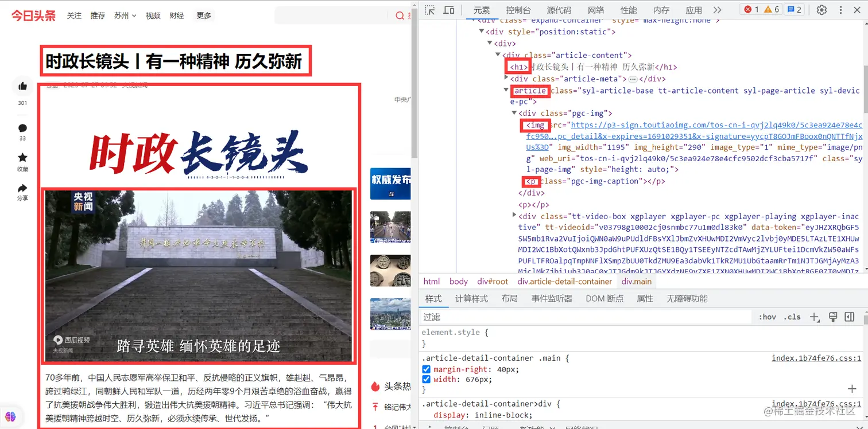Image resolution: width=868 pixels, height=429 pixels.
Task: Open comments via the speech bubble icon
Action: (x=23, y=127)
